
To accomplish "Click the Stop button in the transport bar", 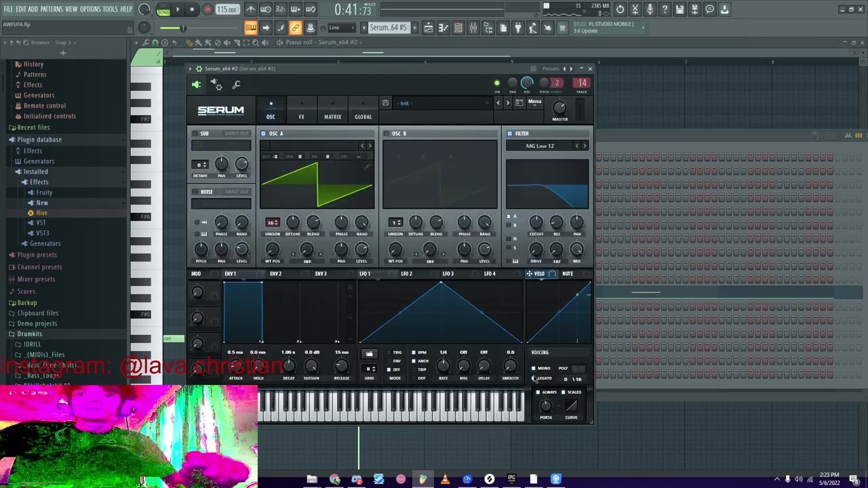I will click(x=192, y=9).
